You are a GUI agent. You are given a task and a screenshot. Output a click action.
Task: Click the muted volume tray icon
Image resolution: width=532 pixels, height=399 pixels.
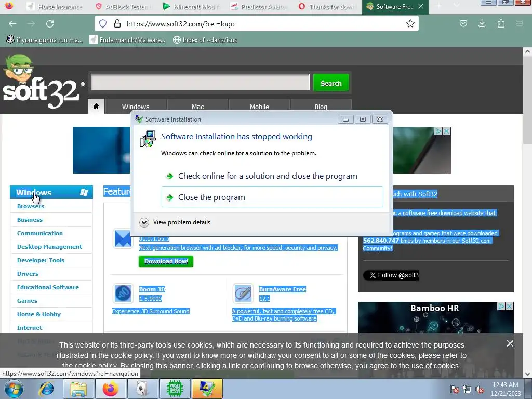click(x=480, y=389)
